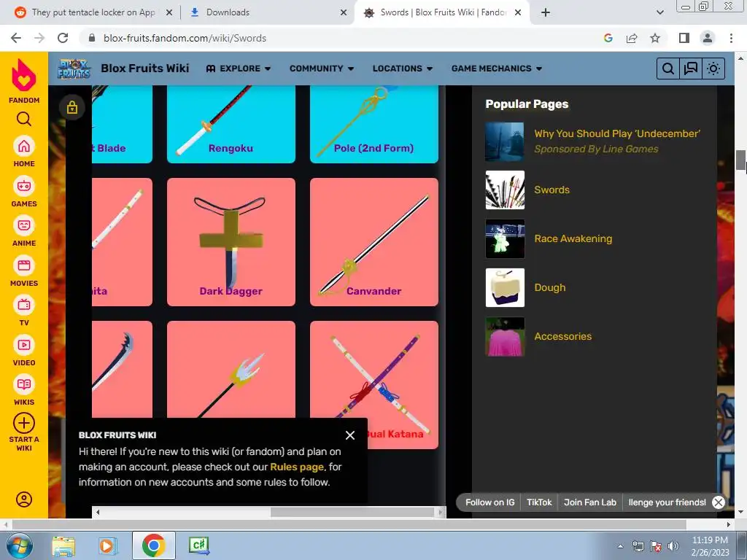Close the Blox Fruits Wiki notice popup
Image resolution: width=747 pixels, height=560 pixels.
tap(350, 435)
